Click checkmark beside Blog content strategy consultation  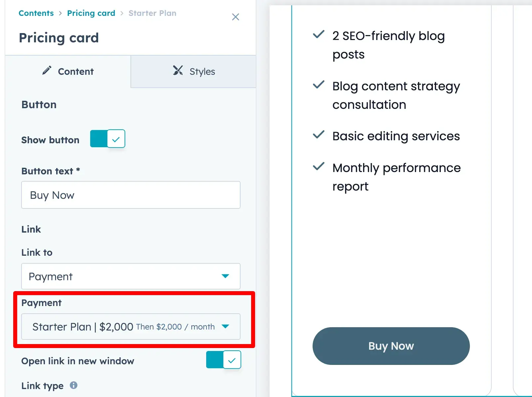pos(319,85)
